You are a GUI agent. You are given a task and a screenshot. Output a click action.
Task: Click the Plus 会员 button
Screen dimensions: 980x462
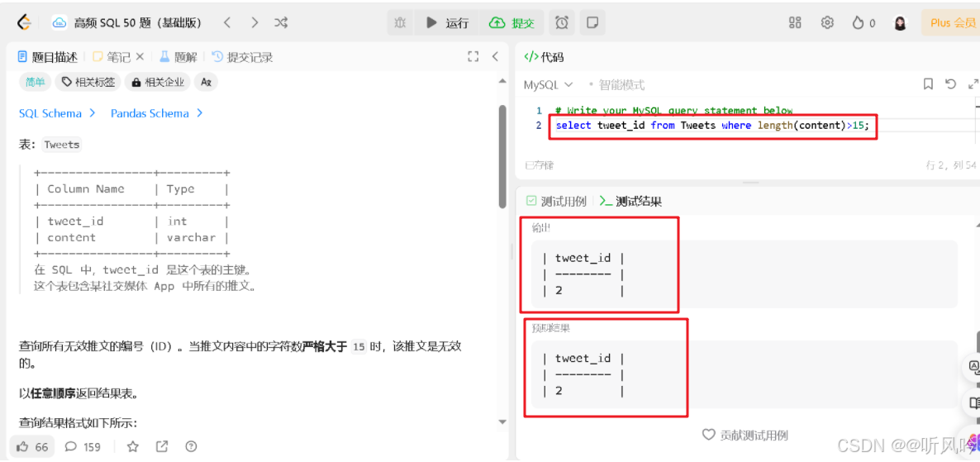tap(951, 23)
